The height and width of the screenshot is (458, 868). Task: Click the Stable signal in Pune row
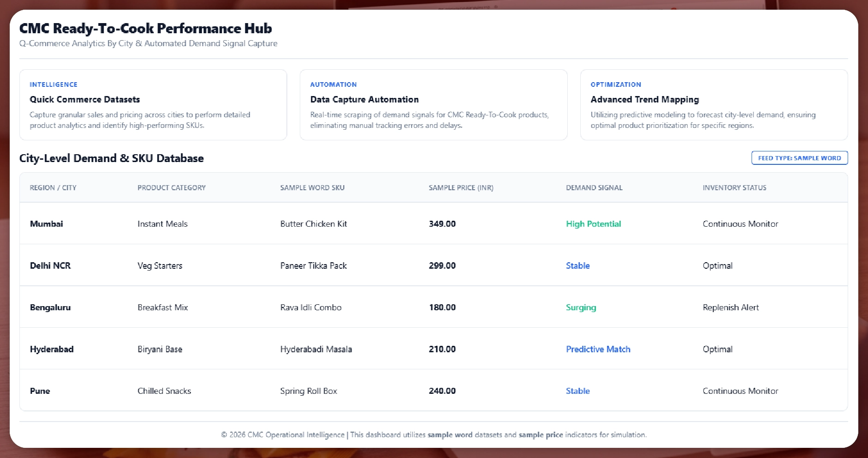click(577, 391)
